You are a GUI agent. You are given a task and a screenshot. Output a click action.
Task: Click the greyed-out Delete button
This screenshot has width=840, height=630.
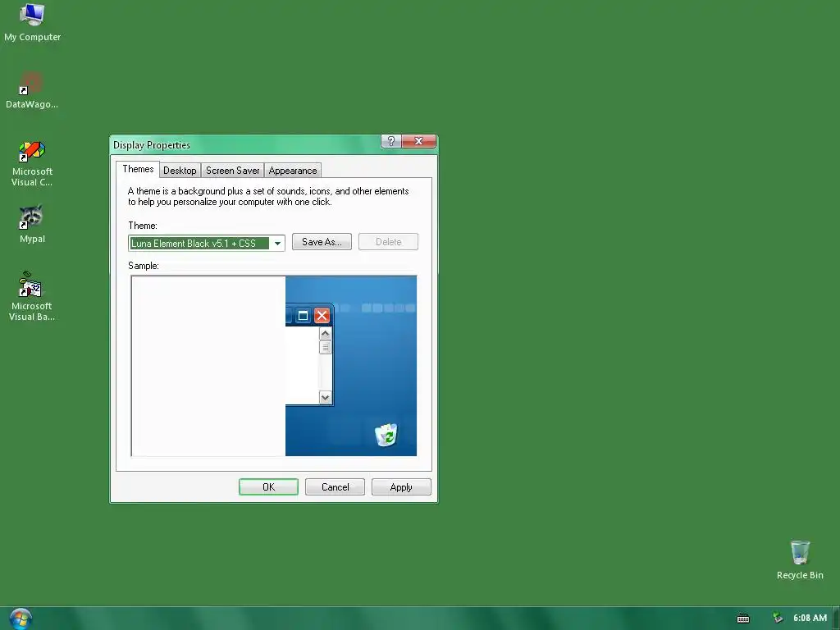click(388, 242)
